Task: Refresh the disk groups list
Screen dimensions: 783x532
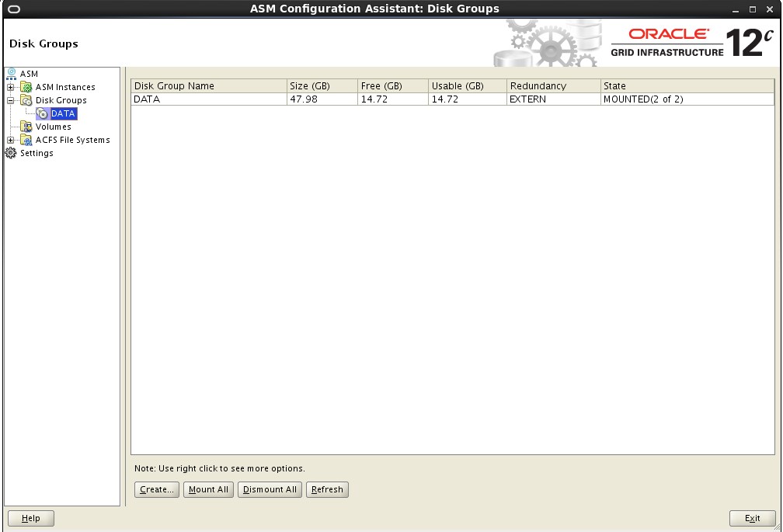Action: (x=327, y=489)
